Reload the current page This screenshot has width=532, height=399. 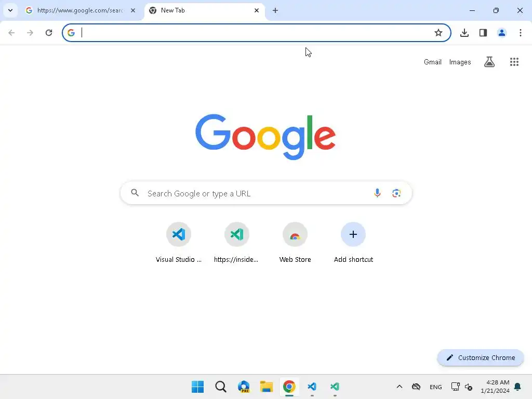[x=49, y=33]
